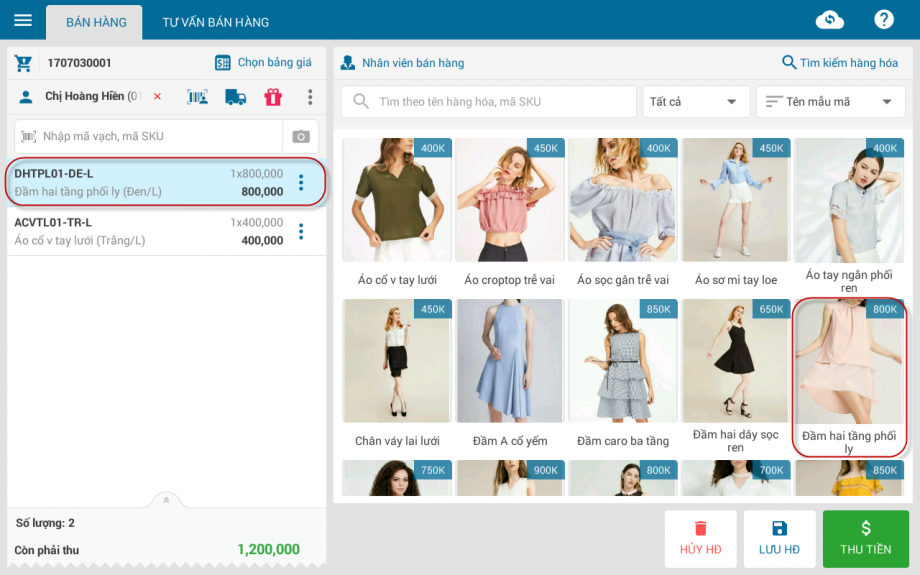Open the Tất cả category dropdown

(696, 102)
